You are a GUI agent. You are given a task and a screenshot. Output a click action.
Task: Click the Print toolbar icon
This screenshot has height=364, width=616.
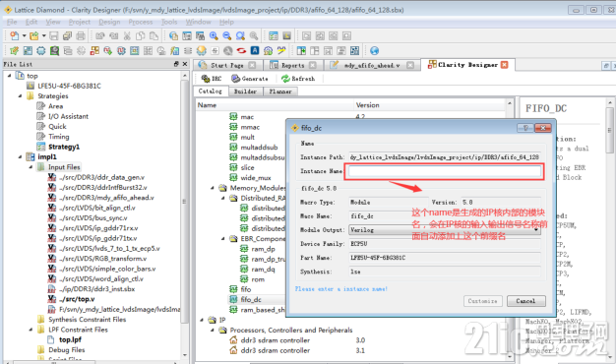tap(81, 36)
